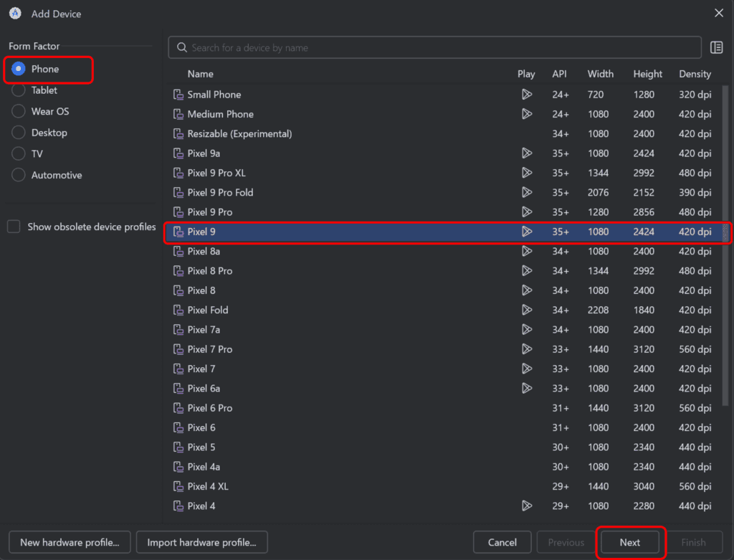The height and width of the screenshot is (560, 734).
Task: Click the device search field
Action: (x=435, y=47)
